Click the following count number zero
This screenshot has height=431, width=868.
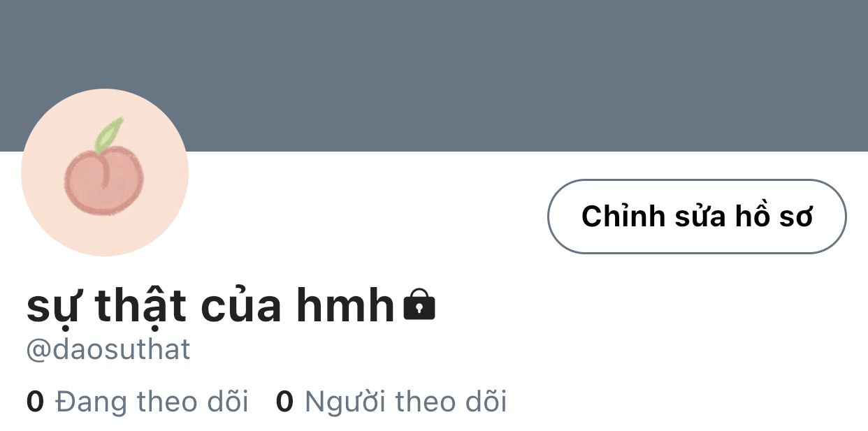pos(35,402)
